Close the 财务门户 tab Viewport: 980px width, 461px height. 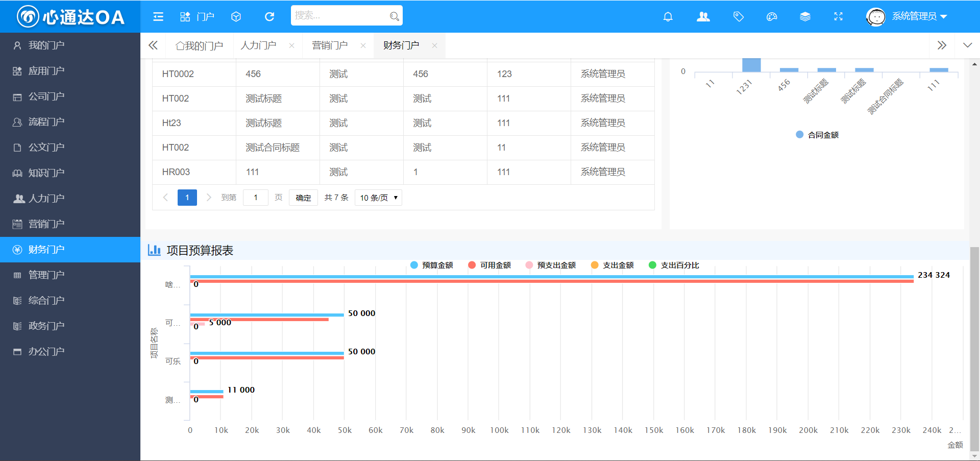[434, 45]
